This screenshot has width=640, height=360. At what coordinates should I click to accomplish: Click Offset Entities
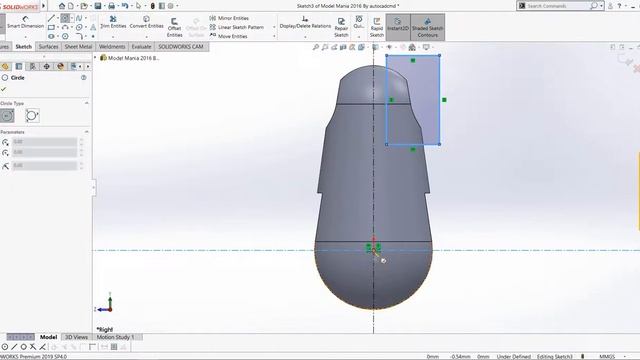tap(174, 27)
